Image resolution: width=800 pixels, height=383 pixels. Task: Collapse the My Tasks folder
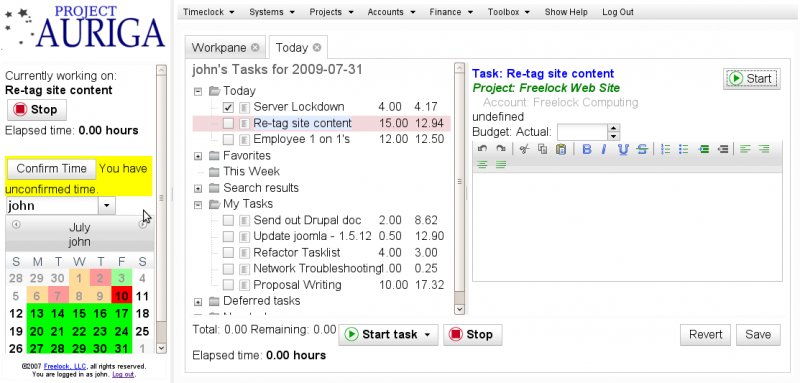click(x=198, y=205)
